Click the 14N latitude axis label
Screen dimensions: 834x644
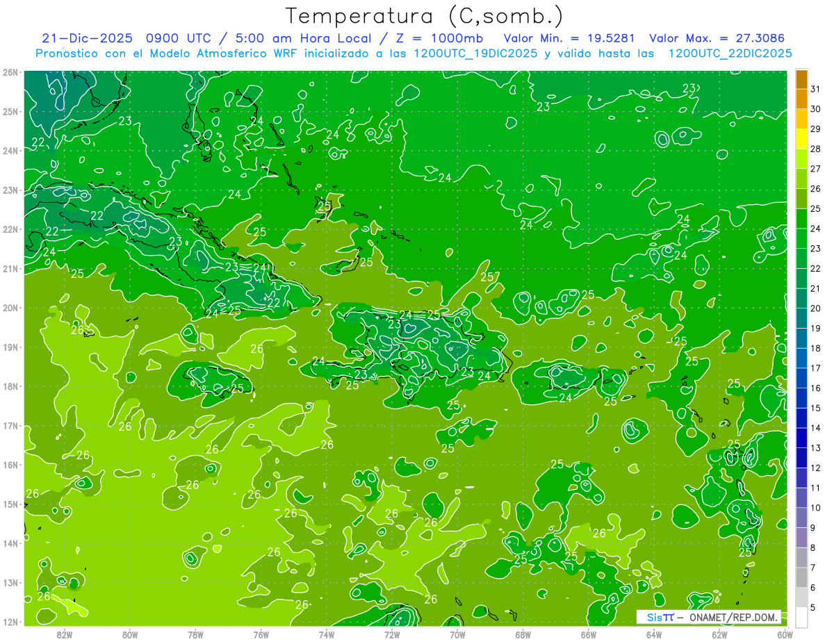click(10, 543)
